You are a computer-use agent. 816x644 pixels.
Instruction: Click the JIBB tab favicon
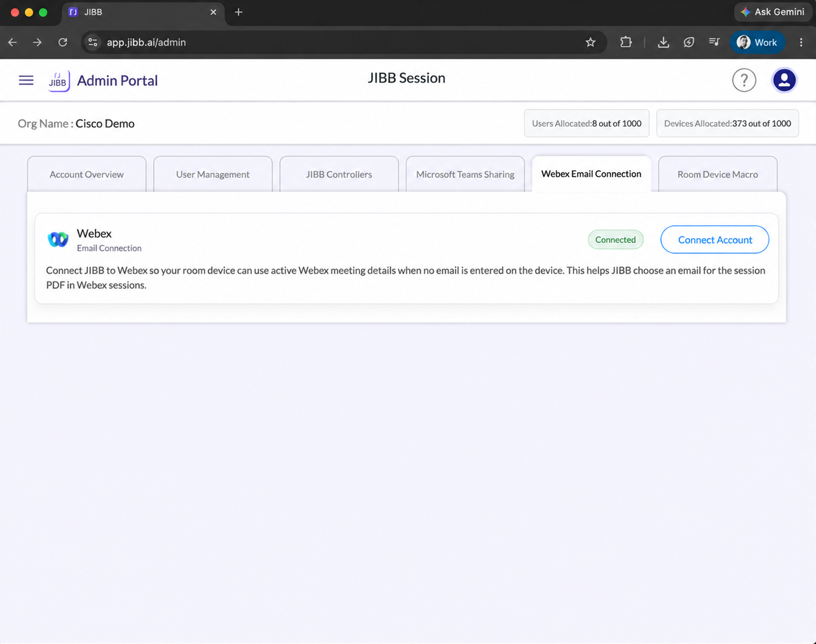[x=73, y=12]
